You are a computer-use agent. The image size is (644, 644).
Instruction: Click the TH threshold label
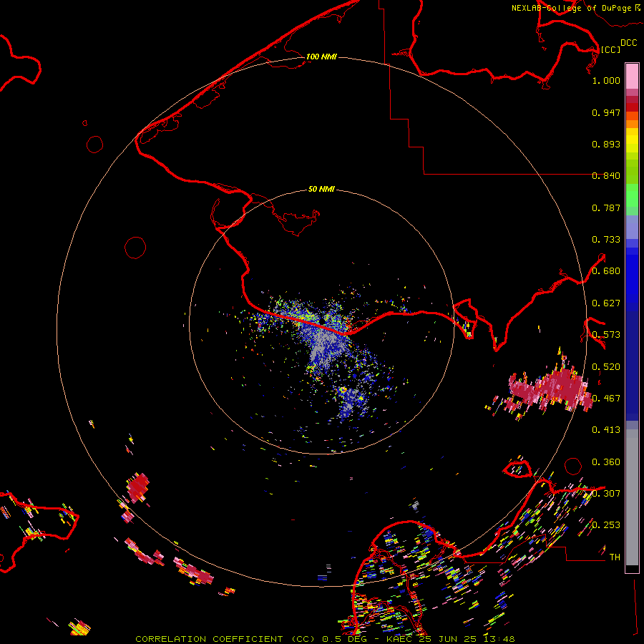pyautogui.click(x=615, y=557)
